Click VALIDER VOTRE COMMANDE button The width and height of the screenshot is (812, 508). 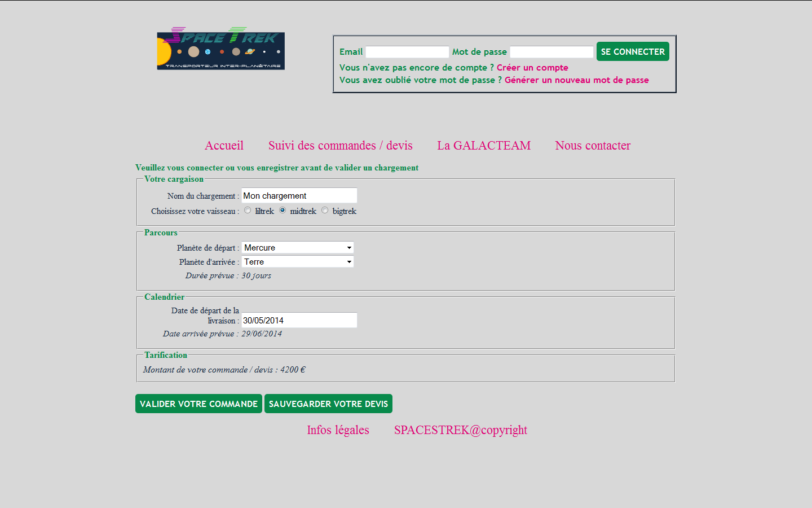[198, 404]
